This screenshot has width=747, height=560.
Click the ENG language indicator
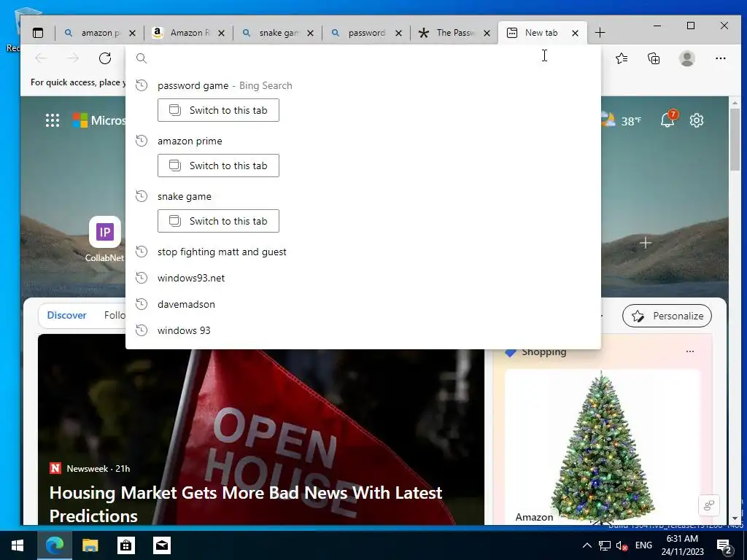coord(643,545)
